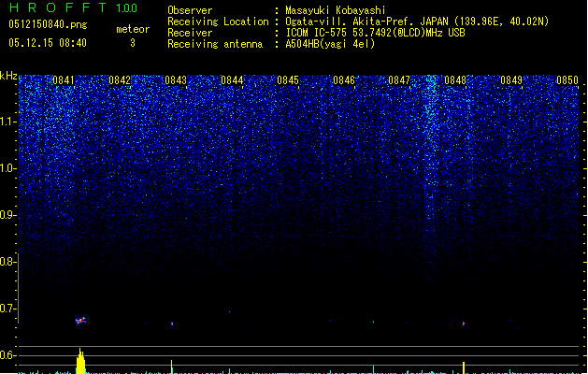The height and width of the screenshot is (374, 588).
Task: Click the 0850 time marker
Action: [567, 80]
